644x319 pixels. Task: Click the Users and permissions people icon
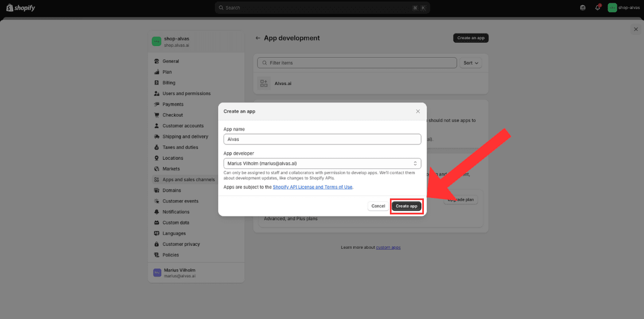coord(157,93)
